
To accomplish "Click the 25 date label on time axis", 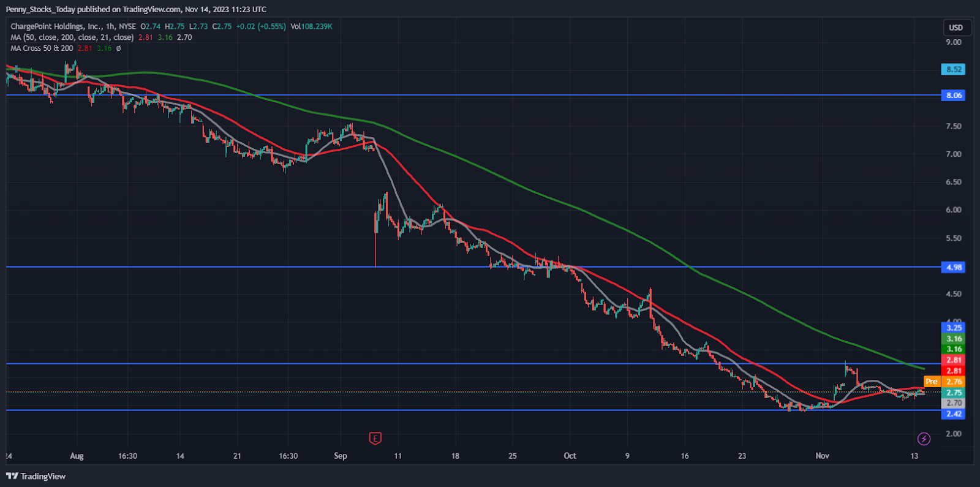I will tap(513, 456).
